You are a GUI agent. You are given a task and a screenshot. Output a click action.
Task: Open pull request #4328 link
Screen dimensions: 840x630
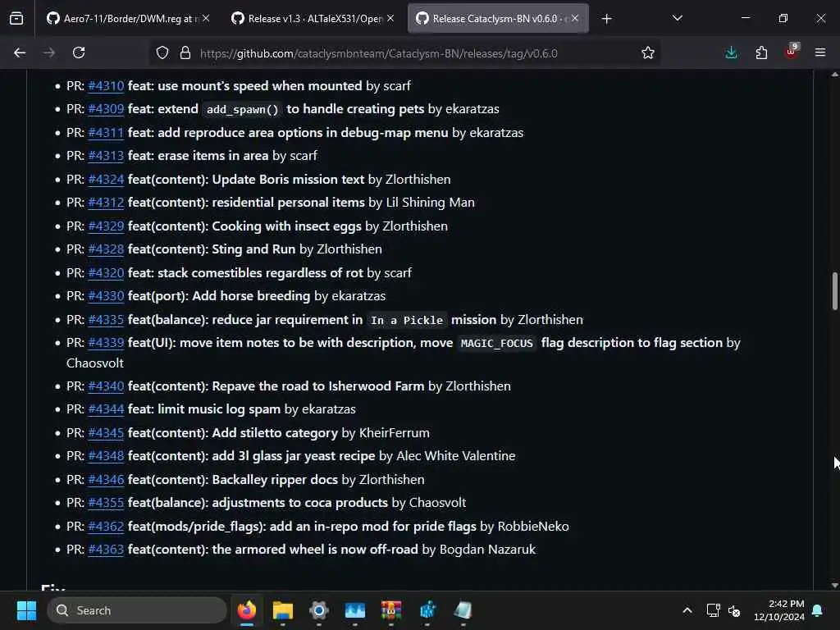[x=106, y=249]
